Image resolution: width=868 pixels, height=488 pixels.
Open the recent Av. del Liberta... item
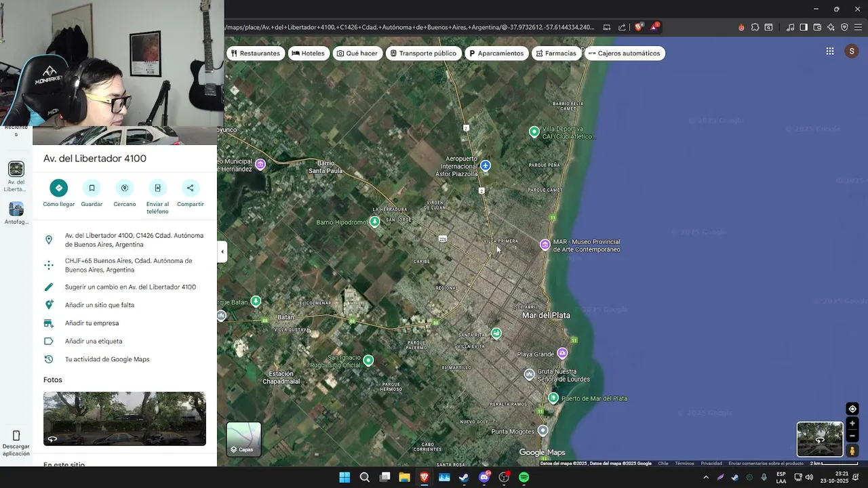tap(16, 176)
